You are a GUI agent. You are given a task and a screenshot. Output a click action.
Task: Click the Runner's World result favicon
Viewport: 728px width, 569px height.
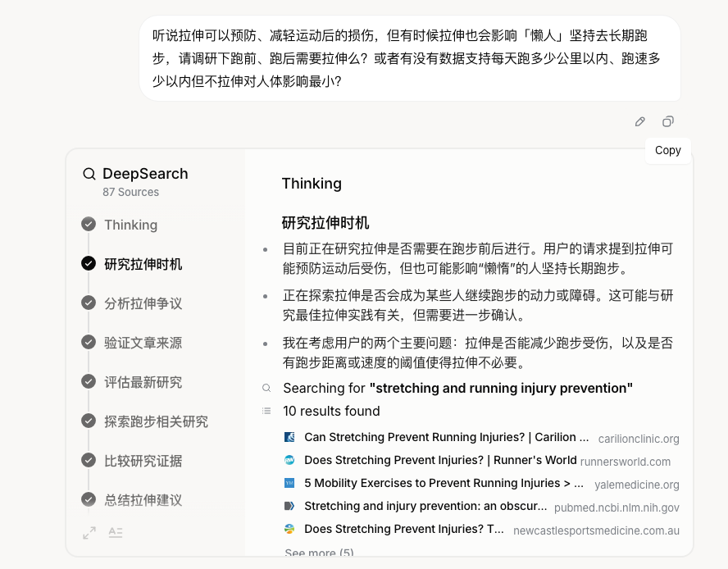pos(289,460)
